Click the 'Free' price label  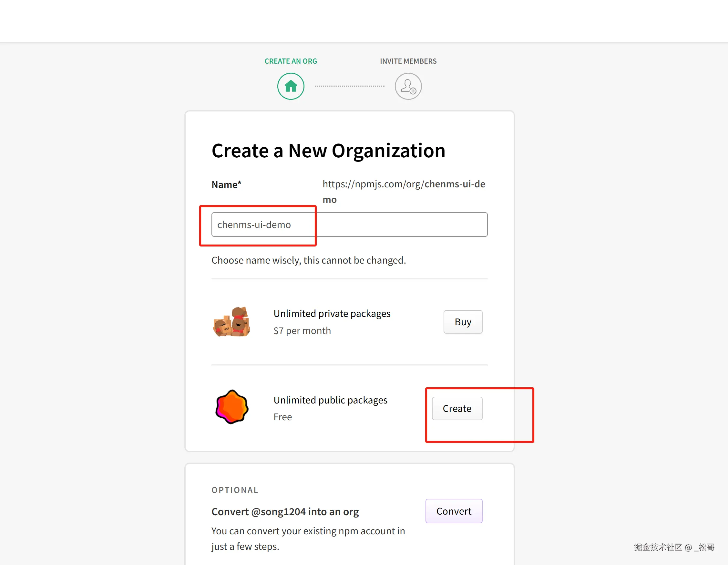[283, 417]
